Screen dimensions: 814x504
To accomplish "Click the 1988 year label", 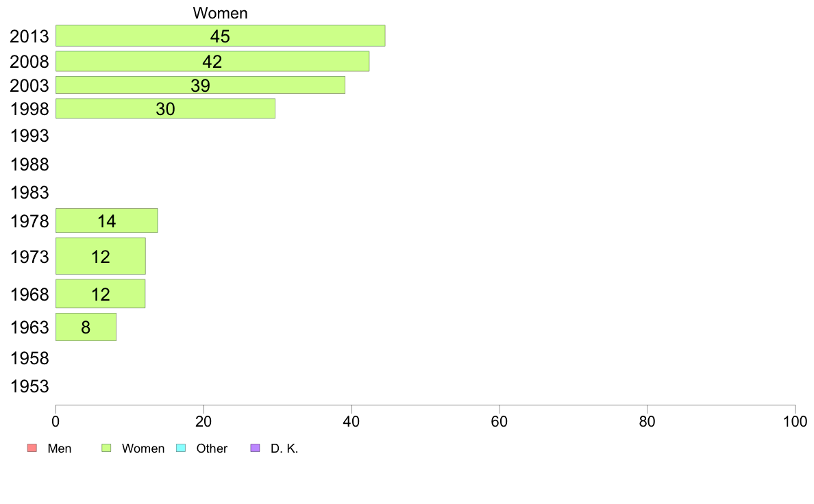I will tap(29, 164).
